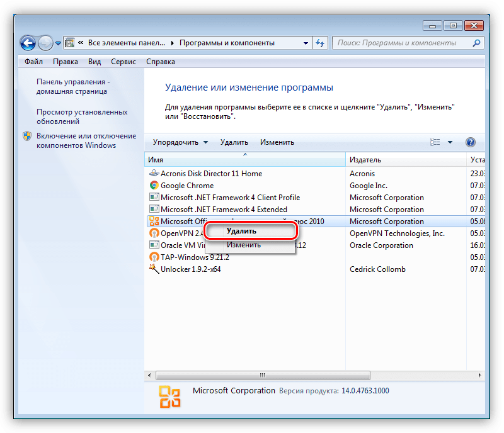
Task: Maximize the Programs and Features window
Action: [x=453, y=26]
